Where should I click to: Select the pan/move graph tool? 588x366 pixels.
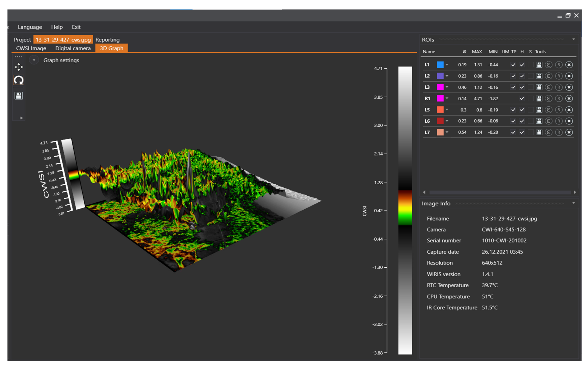18,67
